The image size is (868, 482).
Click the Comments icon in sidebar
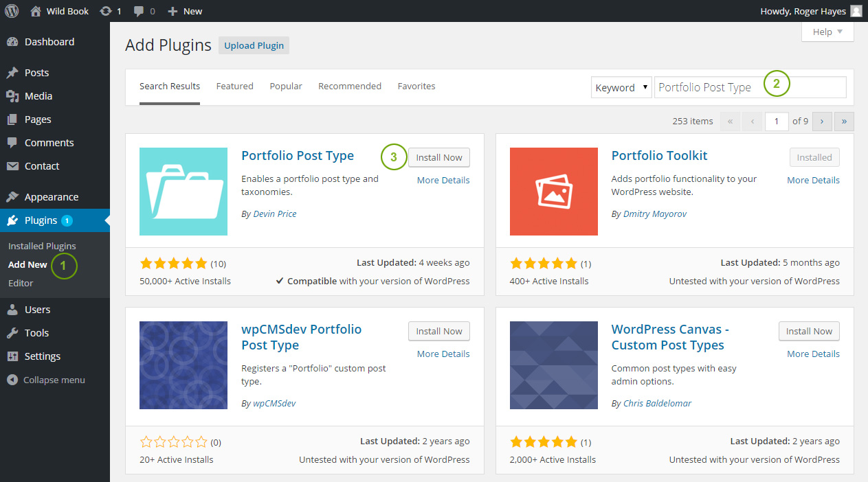[x=12, y=143]
